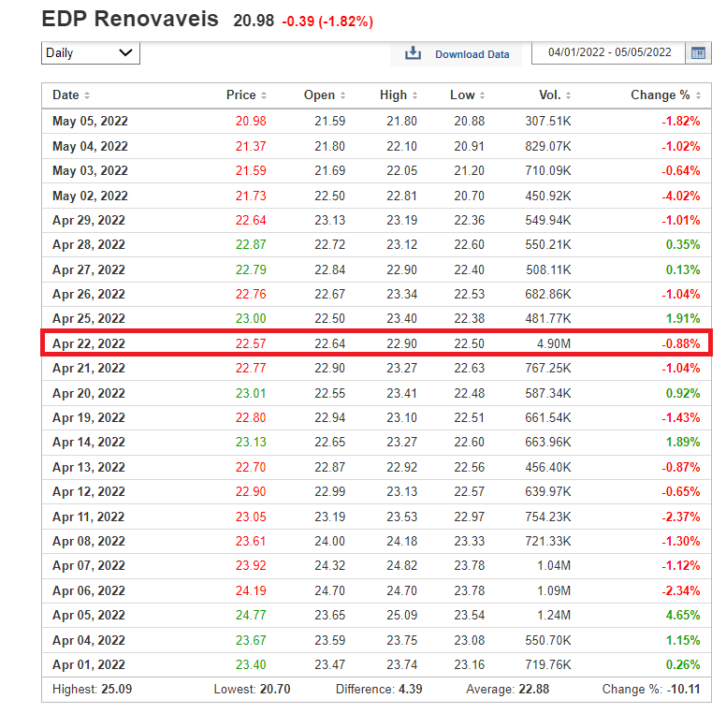Sort table by Change % column

(665, 95)
